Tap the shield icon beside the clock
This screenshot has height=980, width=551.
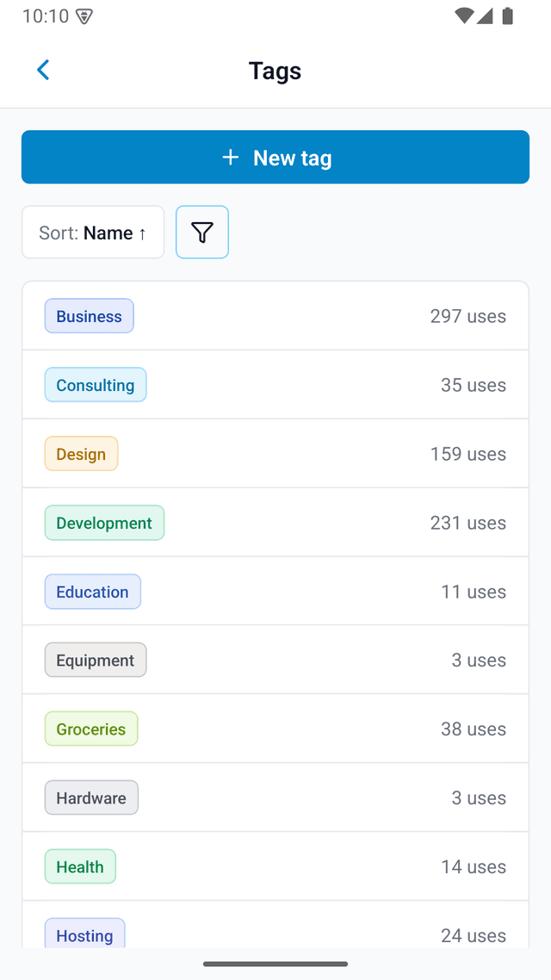pyautogui.click(x=84, y=17)
